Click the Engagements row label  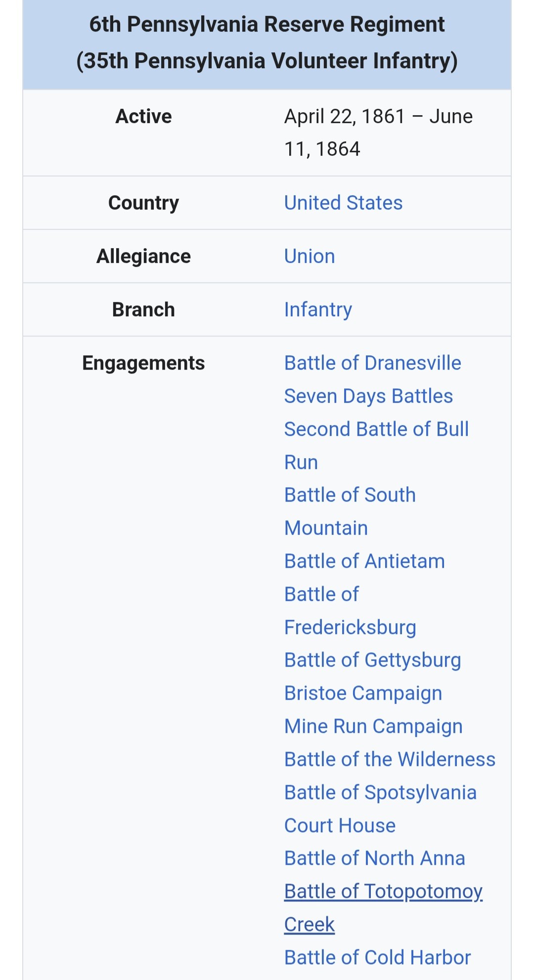pyautogui.click(x=143, y=363)
